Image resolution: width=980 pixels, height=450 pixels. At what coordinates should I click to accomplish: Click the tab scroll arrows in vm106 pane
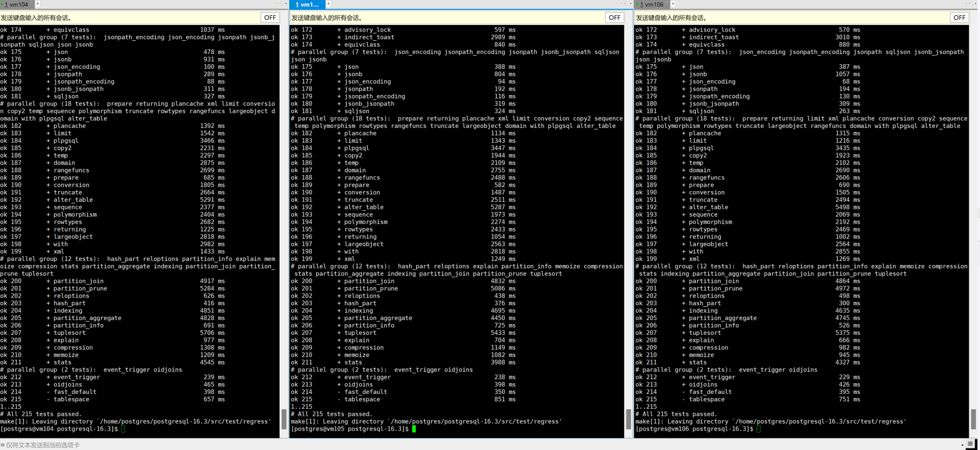tap(968, 4)
